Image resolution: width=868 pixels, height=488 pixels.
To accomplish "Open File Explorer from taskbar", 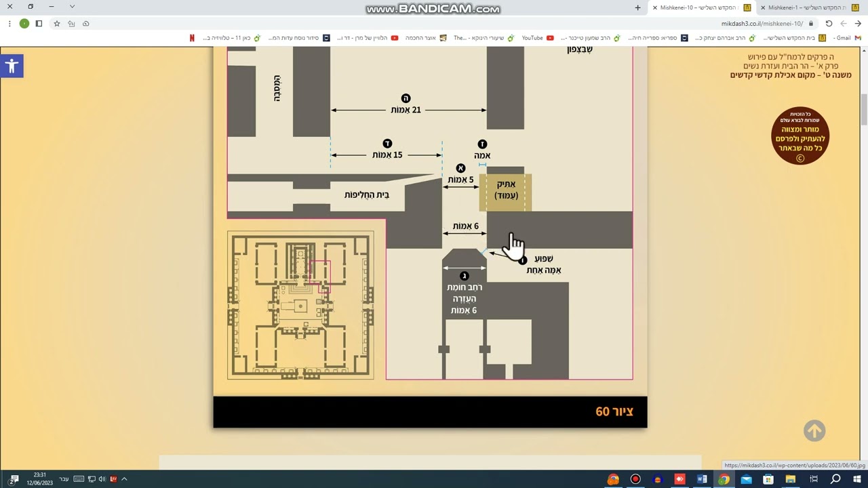I will 791,479.
